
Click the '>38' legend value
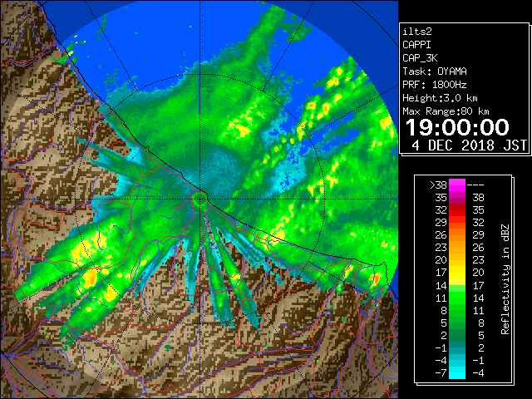(x=438, y=185)
